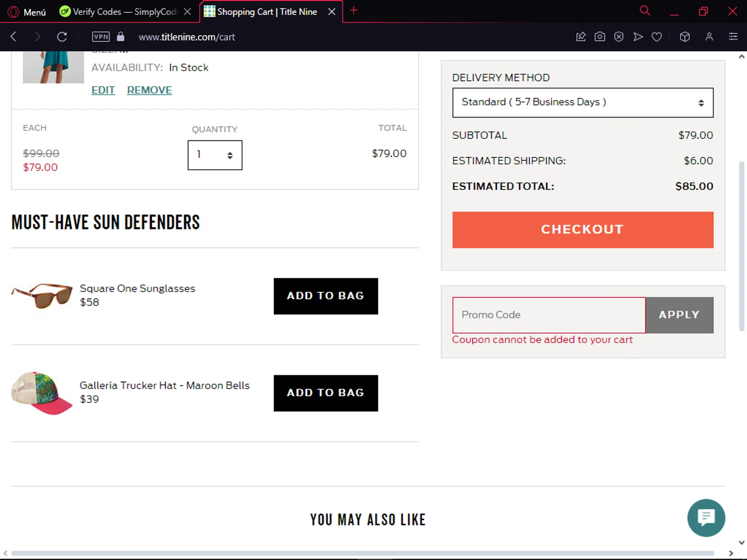The width and height of the screenshot is (747, 560).
Task: Open the quantity dropdown
Action: [x=215, y=155]
